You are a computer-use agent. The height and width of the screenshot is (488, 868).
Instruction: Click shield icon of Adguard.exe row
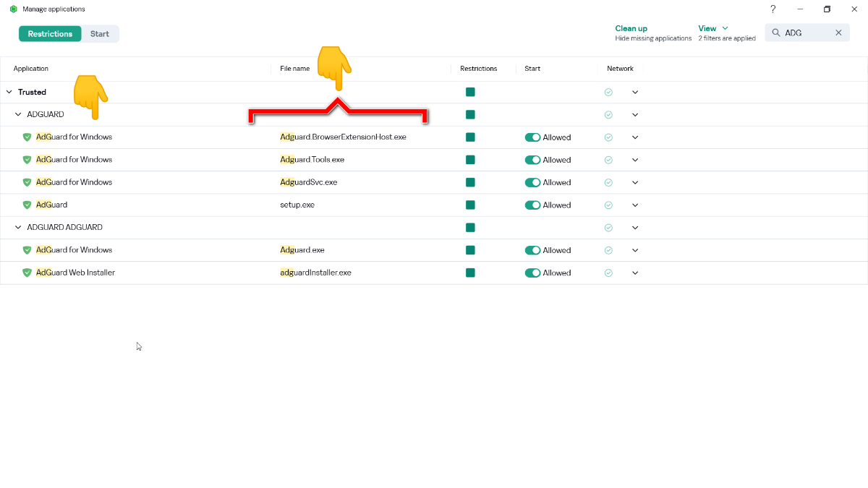27,250
